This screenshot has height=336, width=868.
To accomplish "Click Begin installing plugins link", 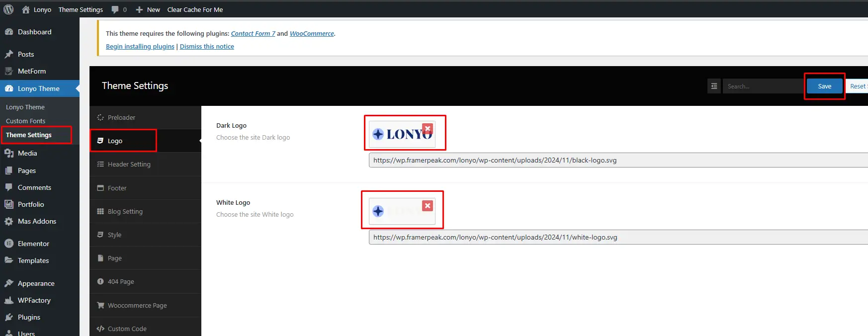I will click(x=140, y=46).
